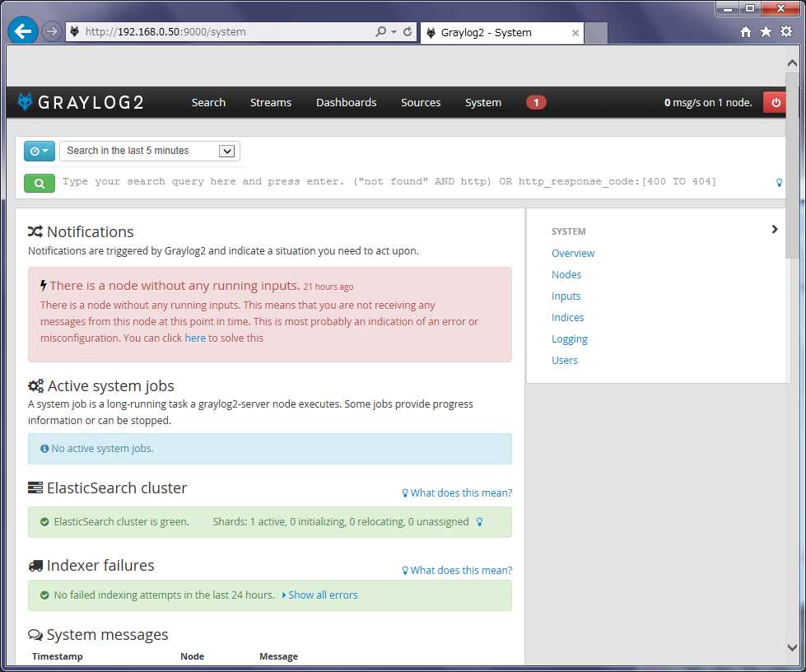Image resolution: width=806 pixels, height=672 pixels.
Task: Click the browser home icon
Action: pos(746,32)
